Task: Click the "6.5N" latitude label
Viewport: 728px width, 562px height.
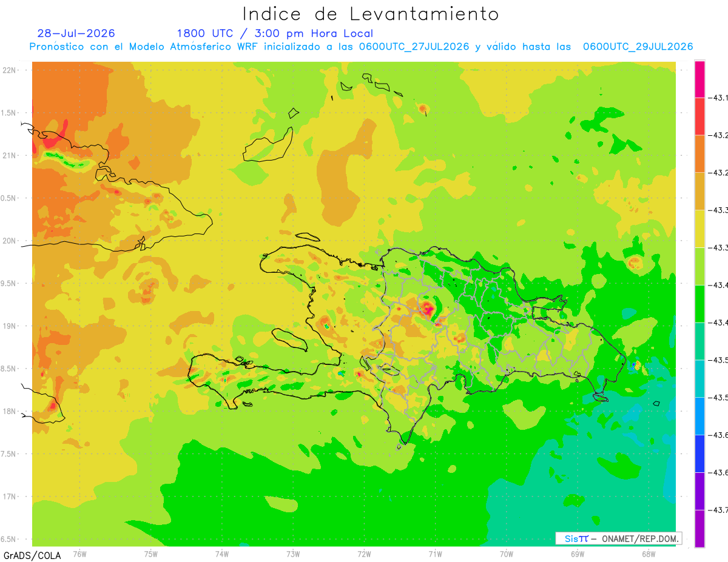Action: point(9,539)
